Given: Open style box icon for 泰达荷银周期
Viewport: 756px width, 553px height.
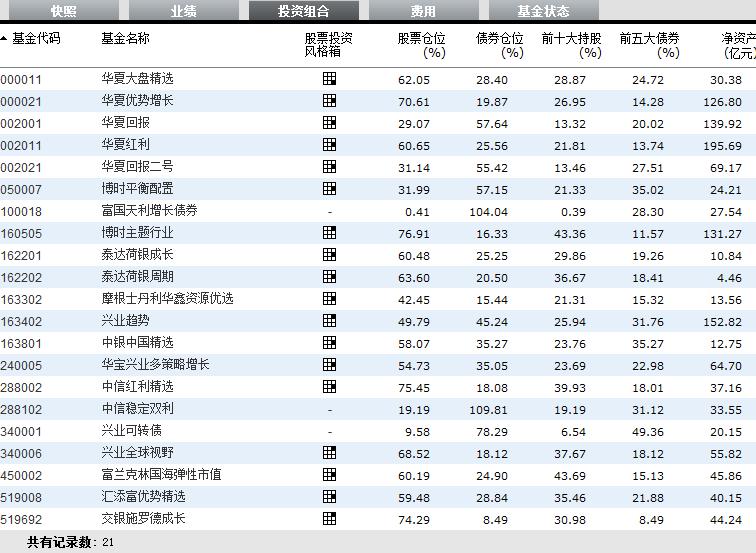Looking at the screenshot, I should click(329, 277).
